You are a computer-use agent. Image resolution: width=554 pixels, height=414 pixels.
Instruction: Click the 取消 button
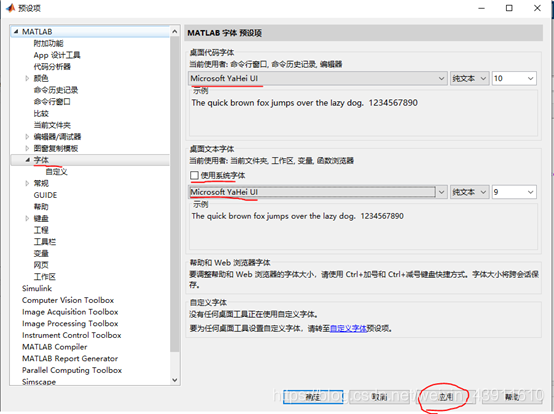point(379,397)
